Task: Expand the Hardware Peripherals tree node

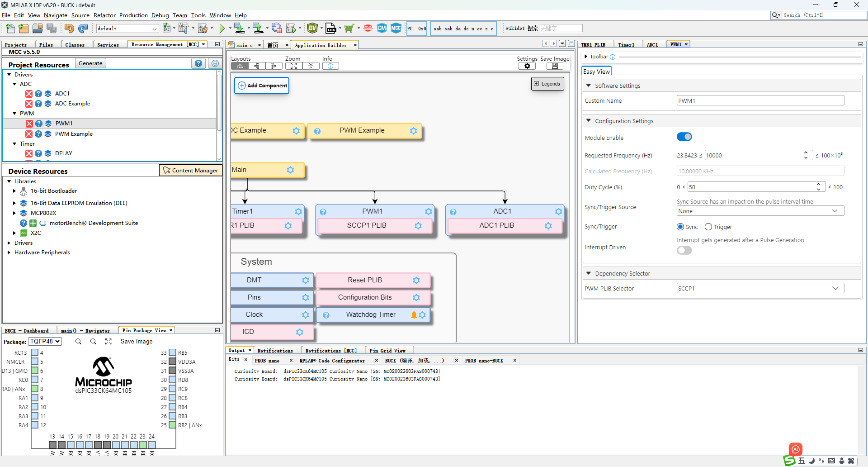Action: coord(9,253)
